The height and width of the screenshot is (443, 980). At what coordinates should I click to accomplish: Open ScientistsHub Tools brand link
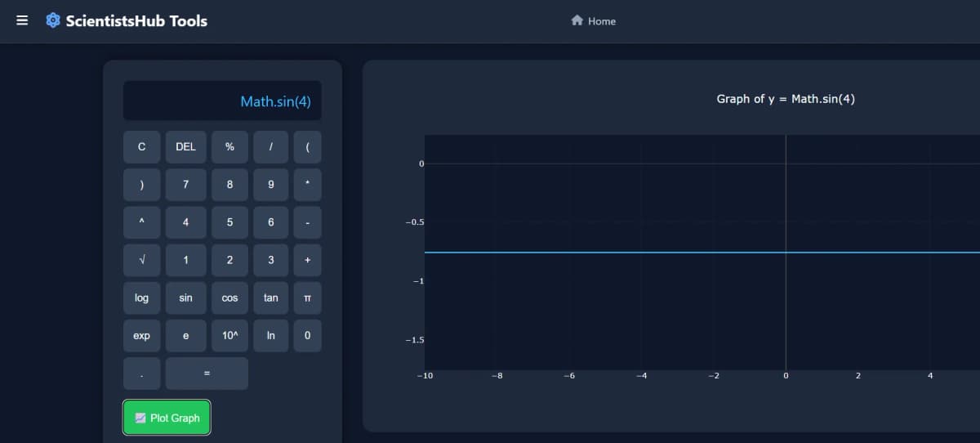(x=136, y=21)
